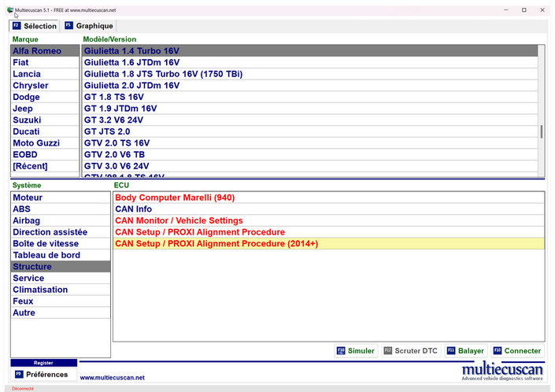Select Fiat in the Marque list
555x392 pixels.
point(45,62)
